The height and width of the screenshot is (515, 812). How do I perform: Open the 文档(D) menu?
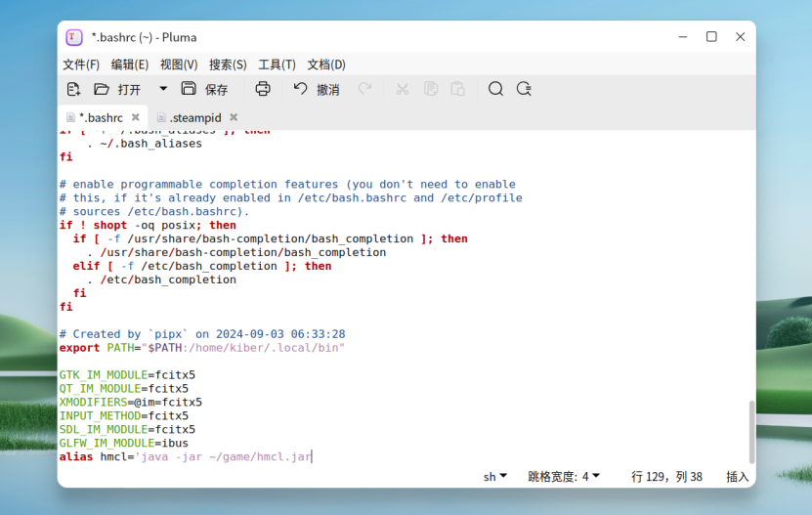tap(326, 64)
